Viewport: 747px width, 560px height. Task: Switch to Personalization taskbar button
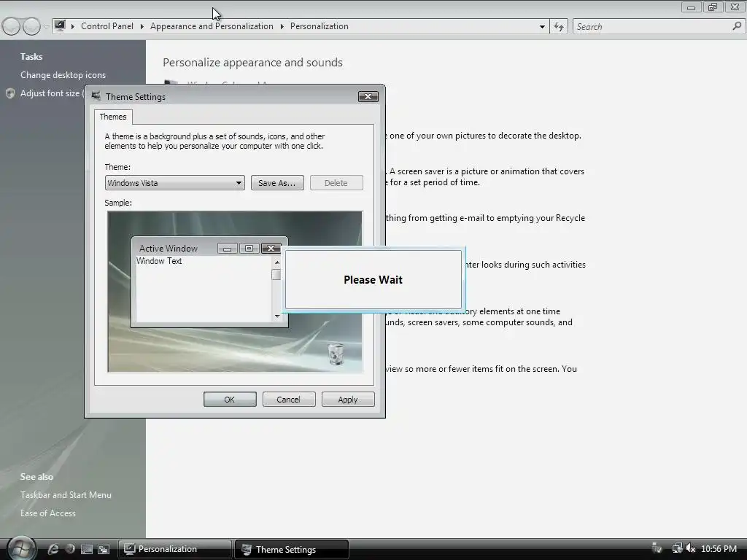(175, 549)
